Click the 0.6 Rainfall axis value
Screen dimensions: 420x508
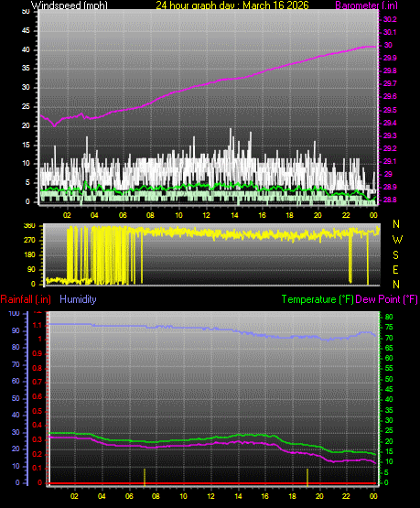pyautogui.click(x=38, y=396)
